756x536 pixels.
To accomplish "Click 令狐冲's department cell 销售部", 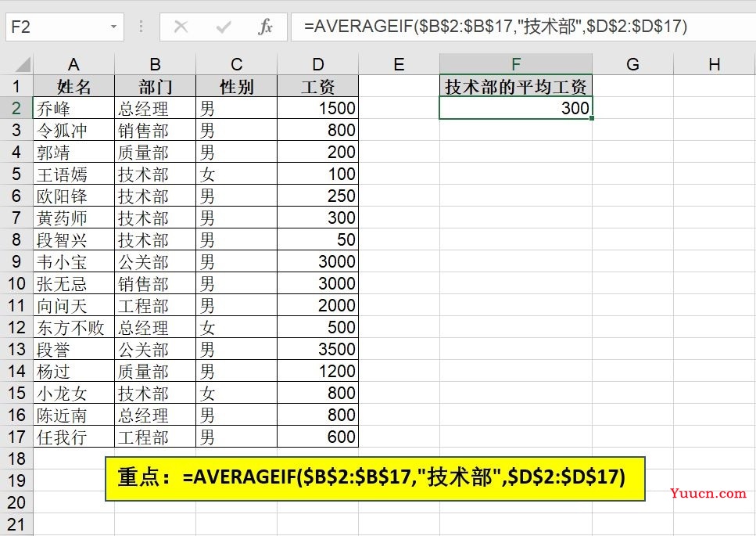I will tap(155, 130).
